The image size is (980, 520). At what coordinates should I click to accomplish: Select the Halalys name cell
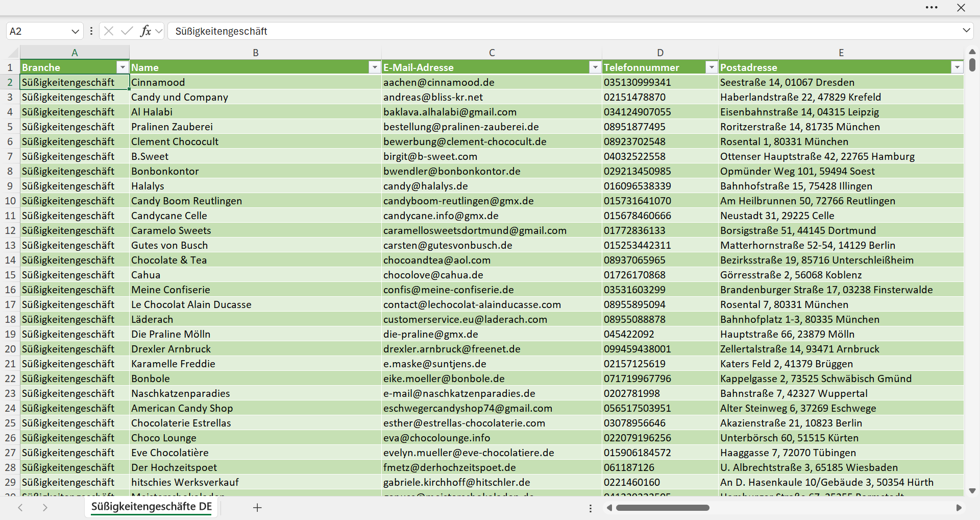(255, 186)
